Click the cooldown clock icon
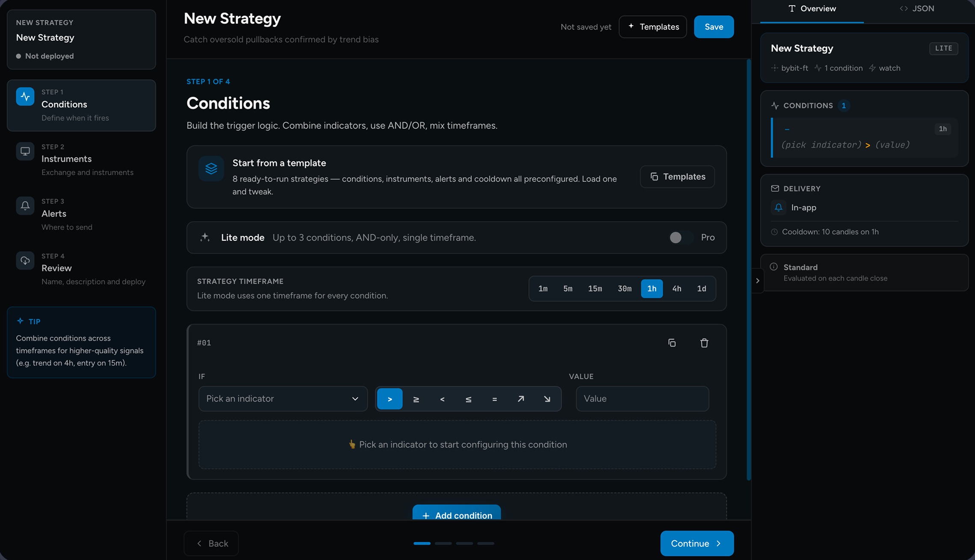The width and height of the screenshot is (975, 560). tap(774, 232)
